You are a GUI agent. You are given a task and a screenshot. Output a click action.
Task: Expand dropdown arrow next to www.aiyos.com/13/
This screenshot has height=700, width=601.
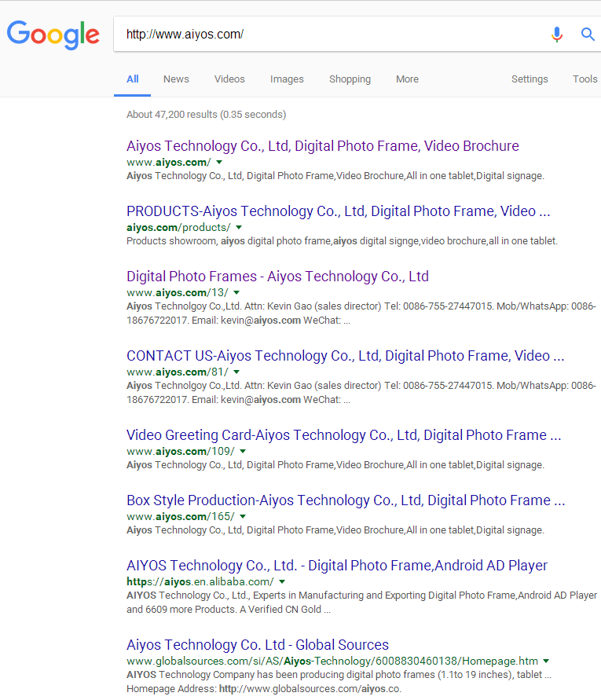236,293
